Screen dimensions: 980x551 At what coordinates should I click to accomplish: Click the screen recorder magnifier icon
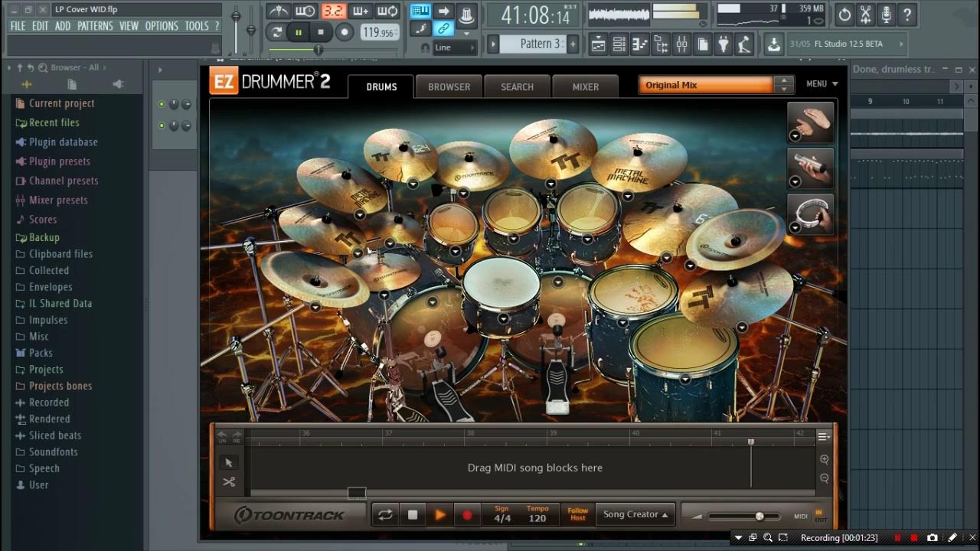tap(768, 538)
